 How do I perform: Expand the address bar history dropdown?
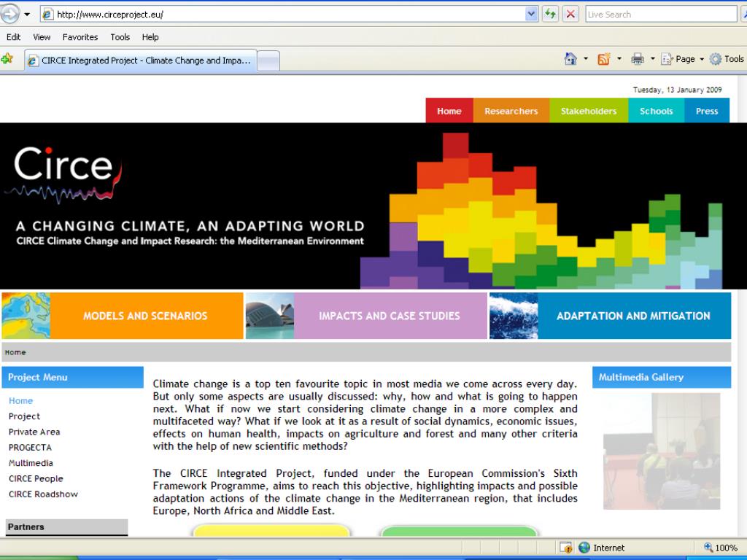pos(532,15)
